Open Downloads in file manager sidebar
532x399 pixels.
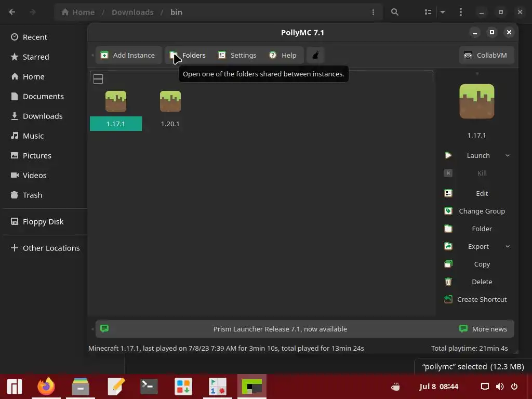(x=44, y=116)
